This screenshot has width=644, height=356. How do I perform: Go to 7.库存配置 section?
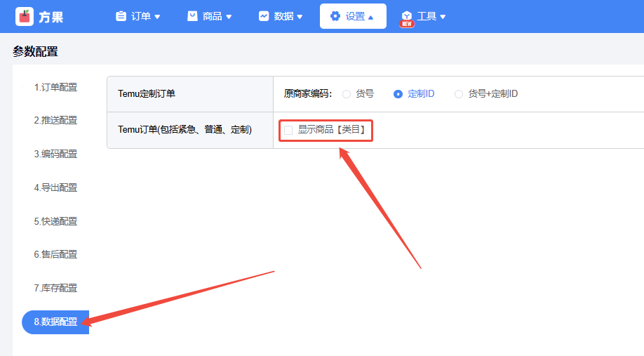[55, 288]
